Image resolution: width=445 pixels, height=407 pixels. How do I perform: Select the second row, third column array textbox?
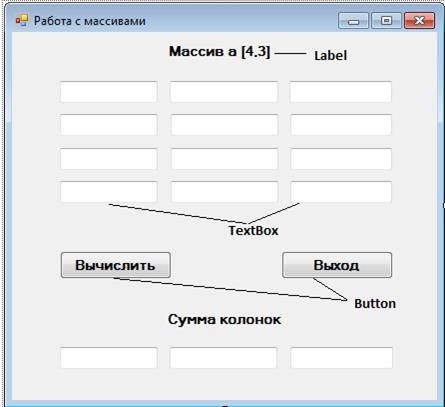pos(341,125)
